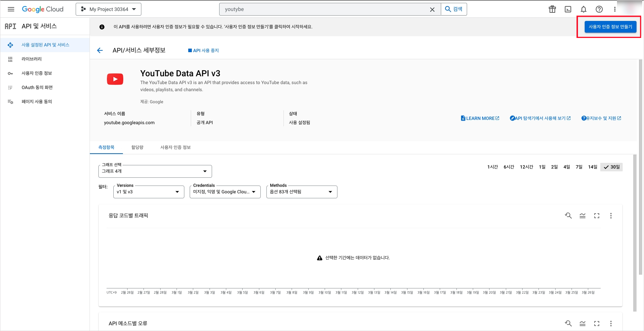Image resolution: width=644 pixels, height=331 pixels.
Task: Click the YouTube Data API v3 title
Action: tap(180, 73)
